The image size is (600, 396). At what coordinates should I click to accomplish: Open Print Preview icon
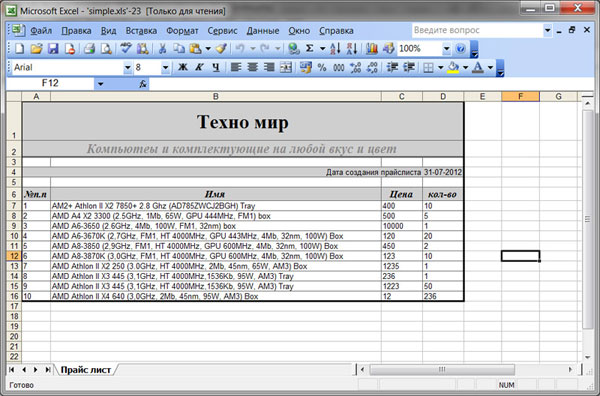(x=106, y=49)
